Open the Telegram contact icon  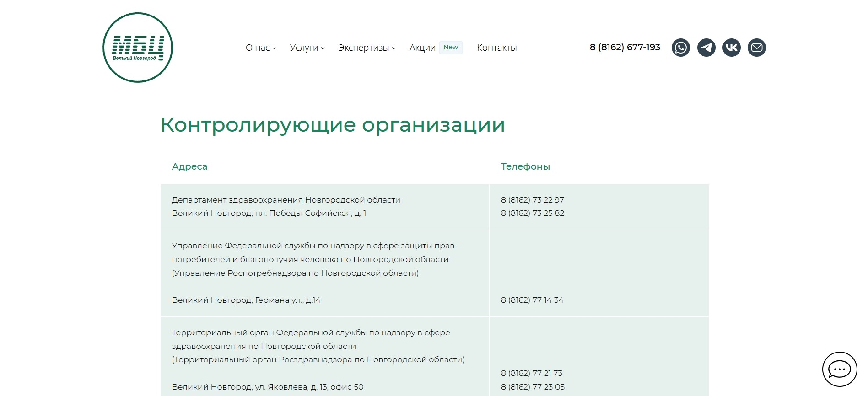click(706, 48)
